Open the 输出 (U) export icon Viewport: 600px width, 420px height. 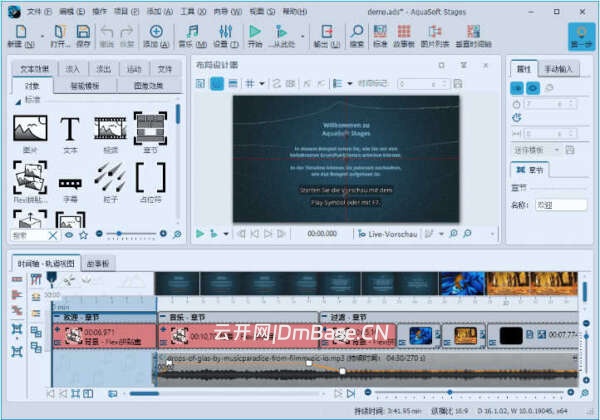pos(327,36)
